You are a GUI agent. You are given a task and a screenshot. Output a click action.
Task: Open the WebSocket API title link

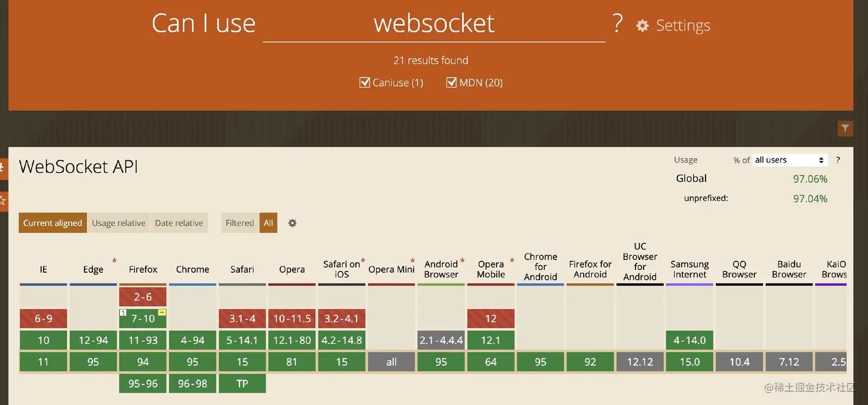79,167
